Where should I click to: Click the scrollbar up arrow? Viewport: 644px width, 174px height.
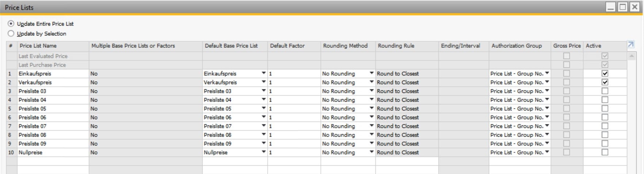click(631, 56)
